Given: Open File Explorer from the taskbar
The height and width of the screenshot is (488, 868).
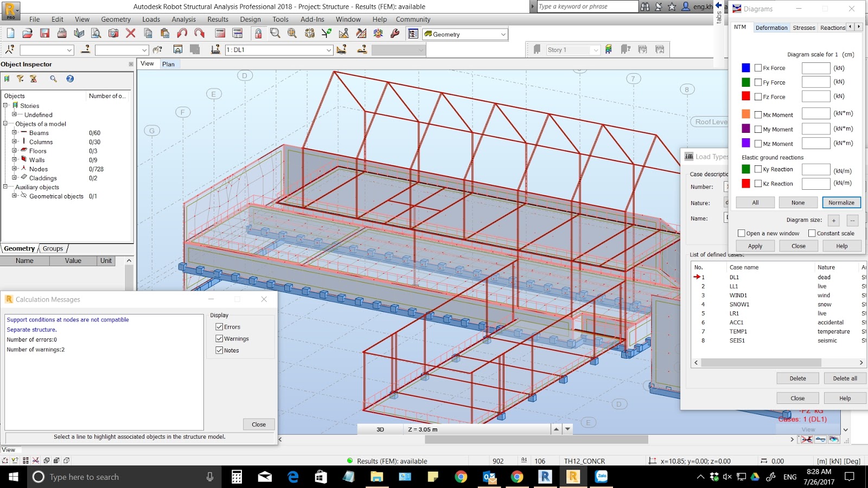Looking at the screenshot, I should [376, 477].
